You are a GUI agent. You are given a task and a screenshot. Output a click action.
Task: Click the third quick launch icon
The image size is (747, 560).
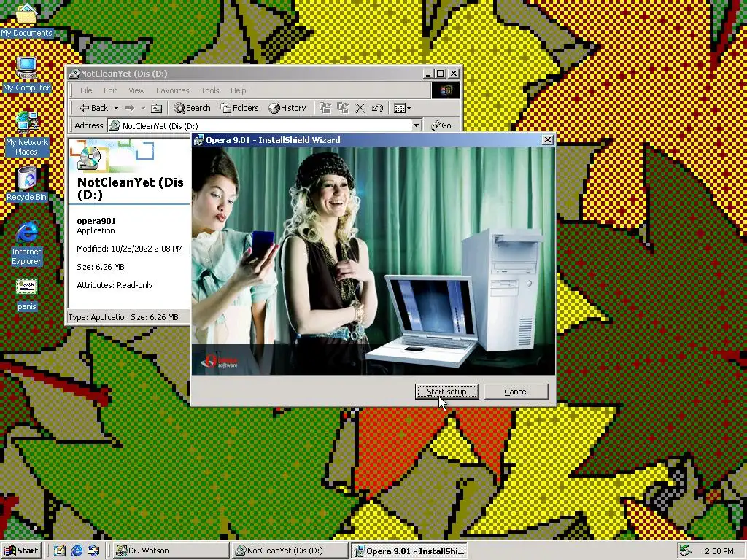click(93, 551)
